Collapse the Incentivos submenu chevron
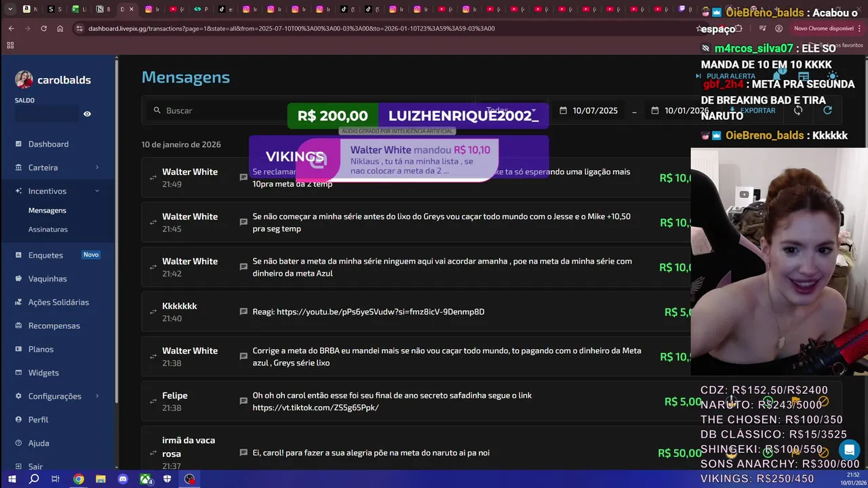The width and height of the screenshot is (868, 488). click(x=97, y=191)
